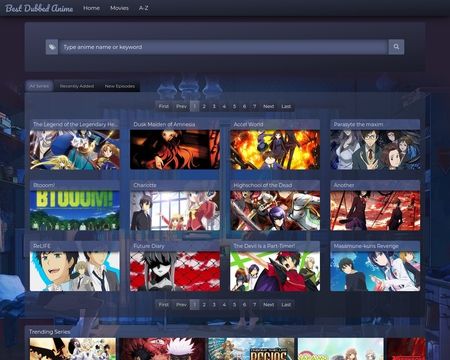Click Next in the bottom pagination
450x360 pixels.
(x=268, y=305)
